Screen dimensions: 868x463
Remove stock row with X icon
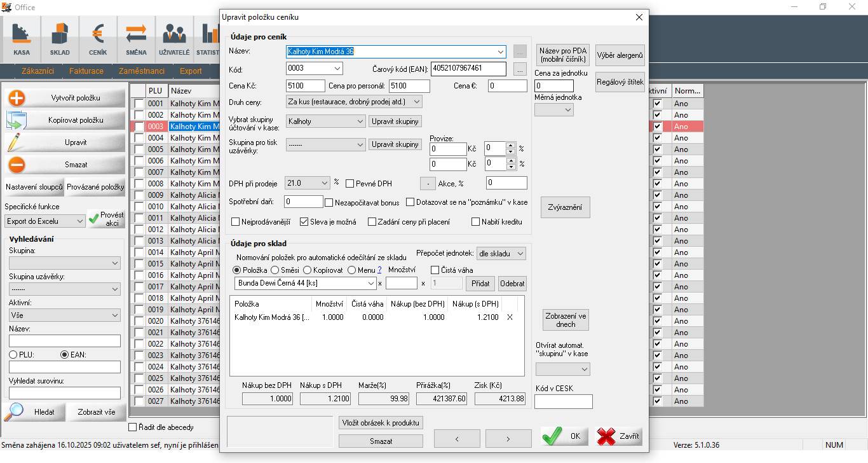(510, 317)
